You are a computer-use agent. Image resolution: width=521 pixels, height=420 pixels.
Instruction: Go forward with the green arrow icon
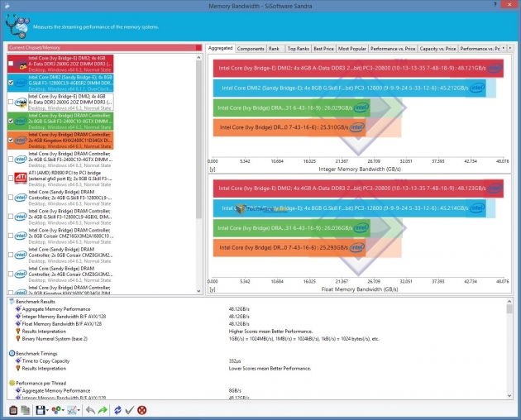point(103,410)
